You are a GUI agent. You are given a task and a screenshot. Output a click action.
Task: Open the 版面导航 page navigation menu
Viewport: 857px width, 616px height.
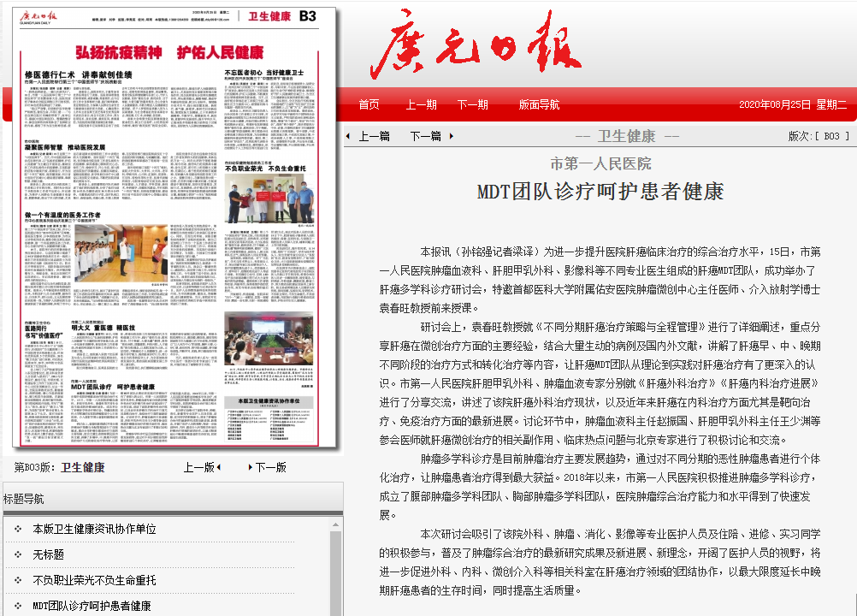539,104
